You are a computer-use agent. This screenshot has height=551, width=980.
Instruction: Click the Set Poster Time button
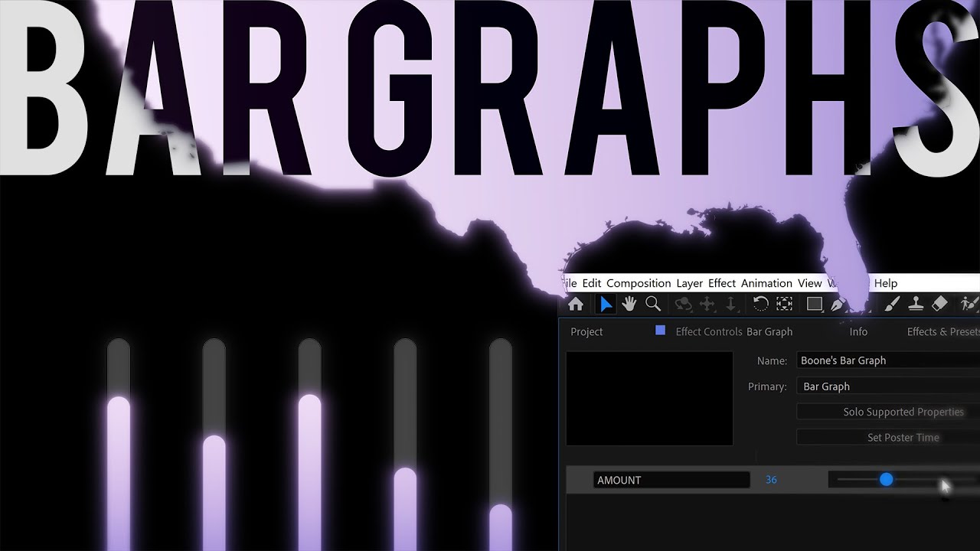tap(888, 438)
